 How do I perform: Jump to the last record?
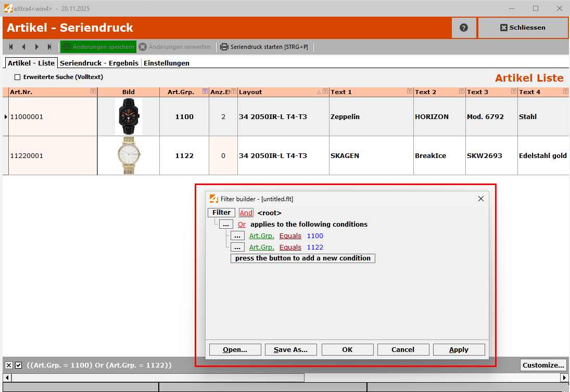point(49,47)
